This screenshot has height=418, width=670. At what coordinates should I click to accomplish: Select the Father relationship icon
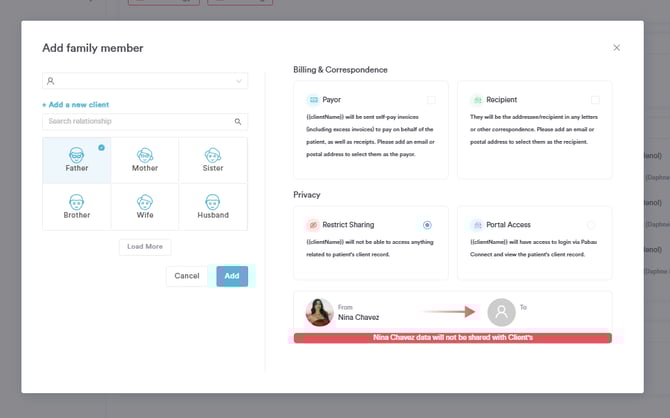tap(76, 156)
